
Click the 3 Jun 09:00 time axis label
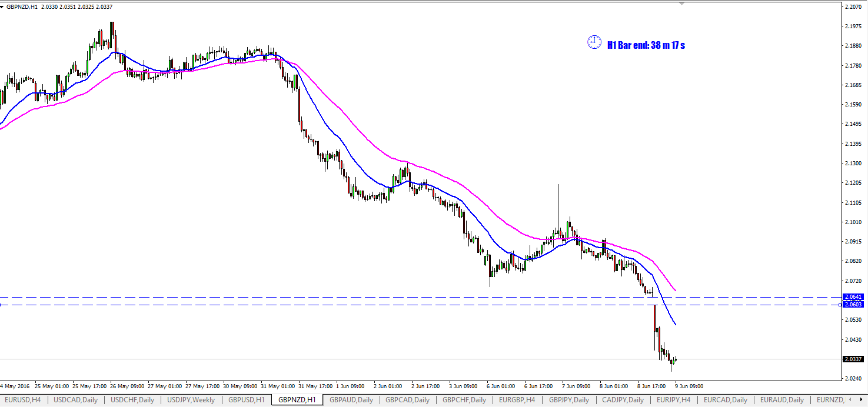pos(463,386)
